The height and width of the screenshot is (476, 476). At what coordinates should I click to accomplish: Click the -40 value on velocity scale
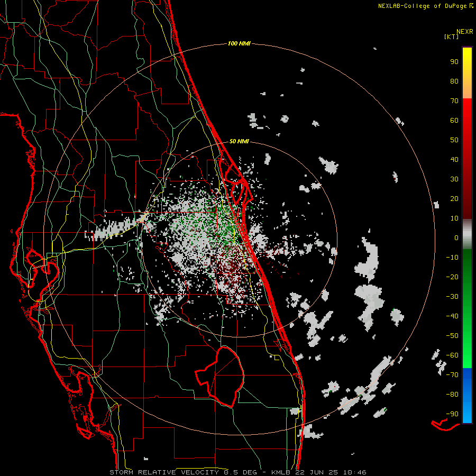click(x=452, y=316)
